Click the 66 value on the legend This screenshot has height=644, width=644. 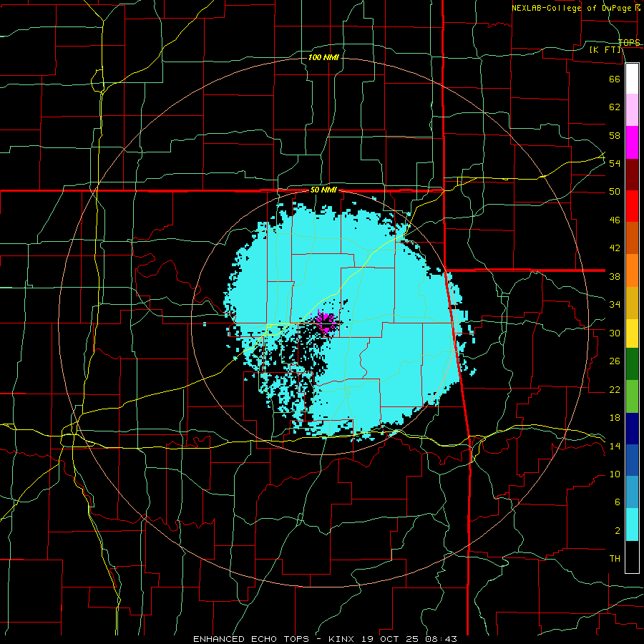pyautogui.click(x=615, y=79)
